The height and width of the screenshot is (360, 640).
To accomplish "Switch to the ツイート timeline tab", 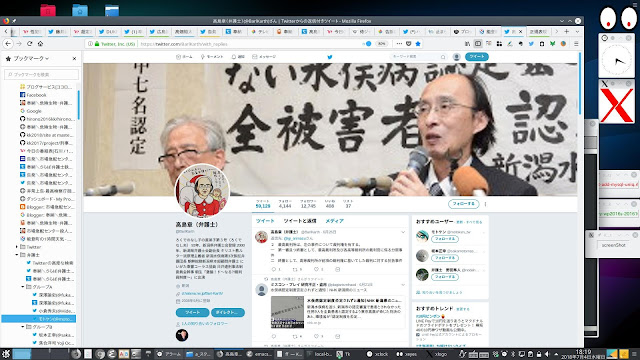I will [265, 221].
